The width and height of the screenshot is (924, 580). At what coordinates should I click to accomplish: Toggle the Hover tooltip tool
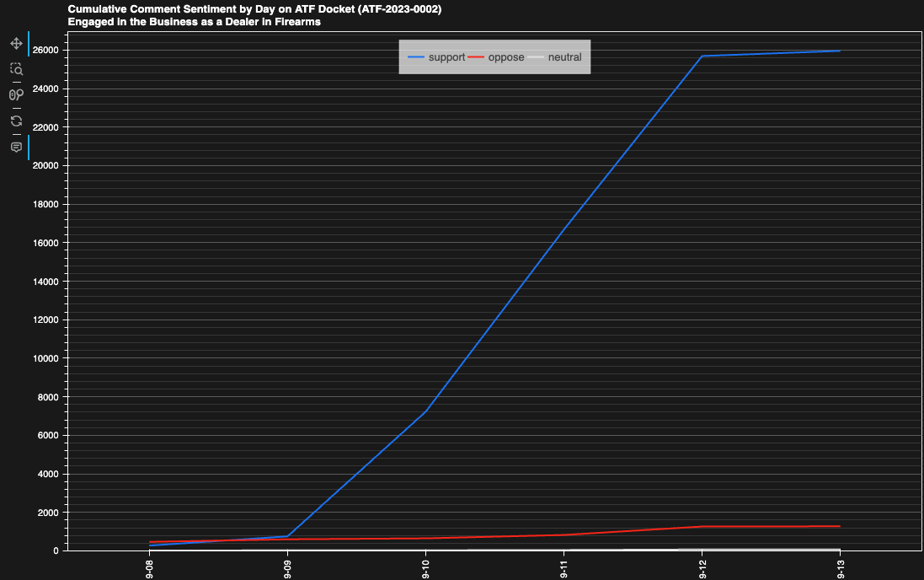(x=16, y=148)
